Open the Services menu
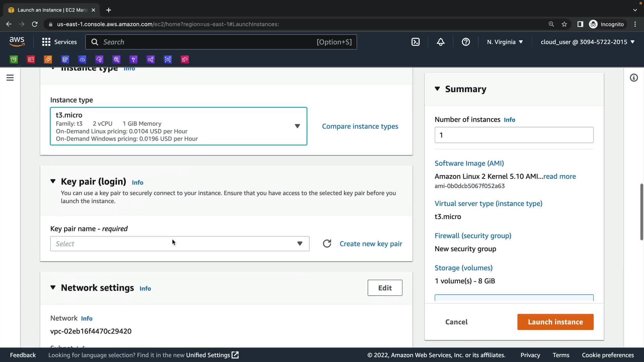Screen dimensions: 644x362 [x=59, y=42]
